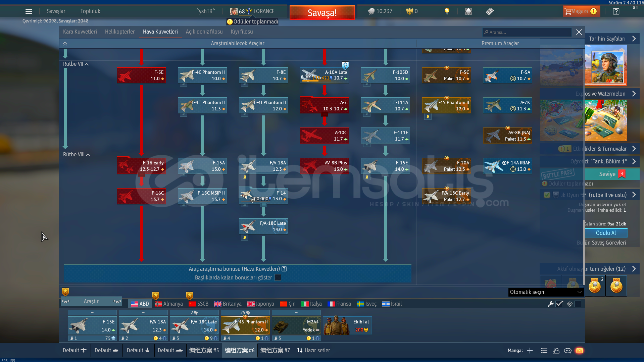Image resolution: width=644 pixels, height=362 pixels.
Task: Open the Topluluk top menu
Action: point(90,11)
